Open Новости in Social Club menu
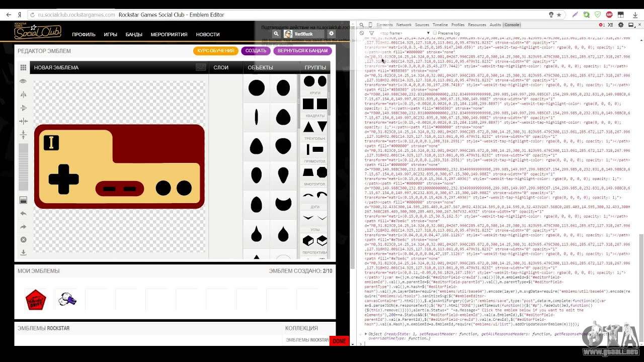644x362 pixels. [208, 35]
